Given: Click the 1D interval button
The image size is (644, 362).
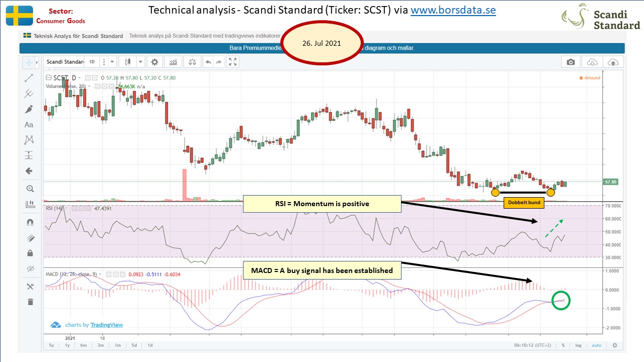Looking at the screenshot, I should [x=92, y=62].
